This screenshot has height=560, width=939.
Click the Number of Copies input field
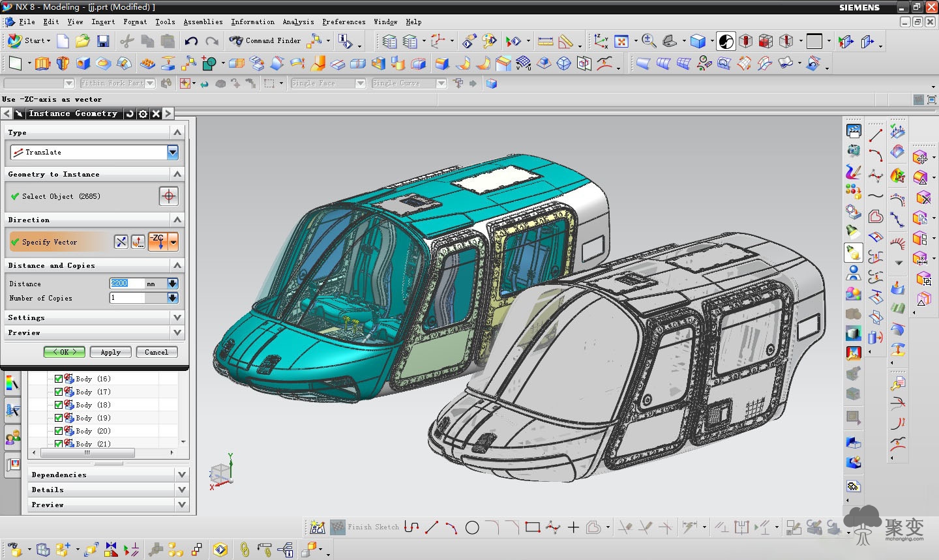coord(127,298)
